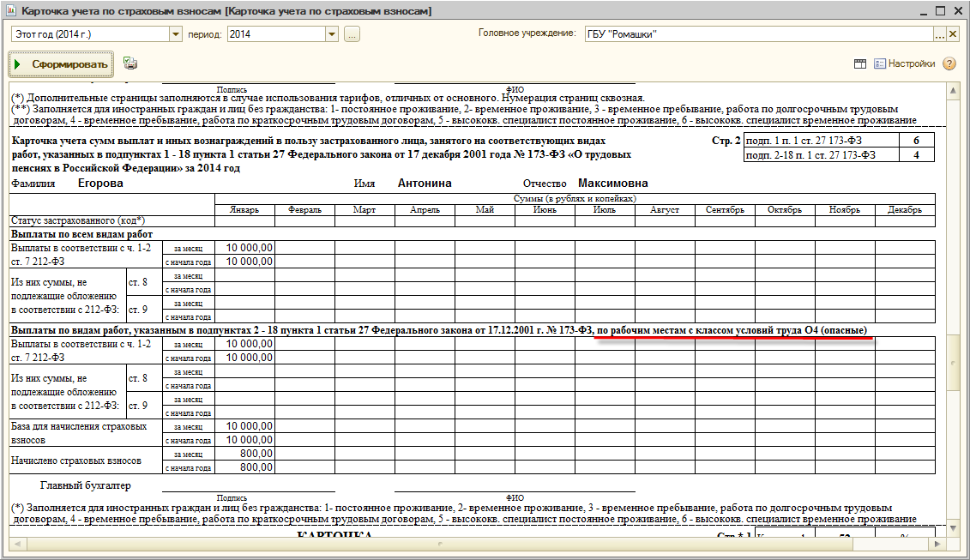Click the Февраль column header

[x=304, y=210]
